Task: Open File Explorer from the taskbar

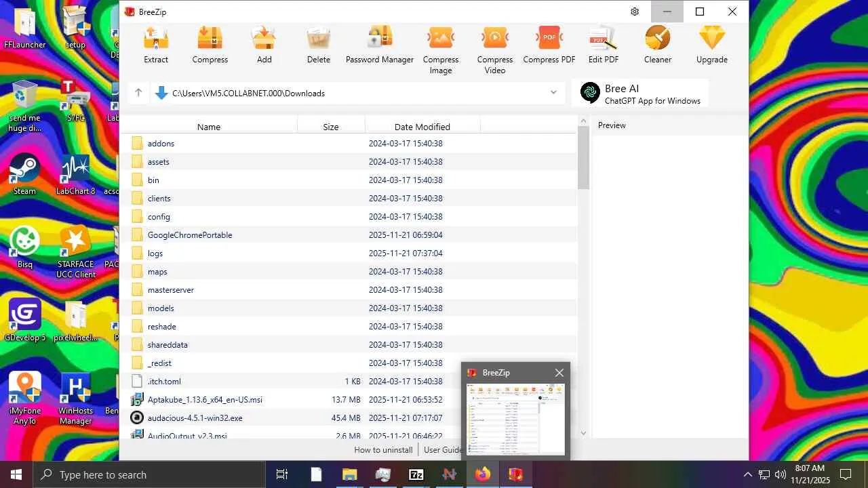Action: (x=349, y=474)
